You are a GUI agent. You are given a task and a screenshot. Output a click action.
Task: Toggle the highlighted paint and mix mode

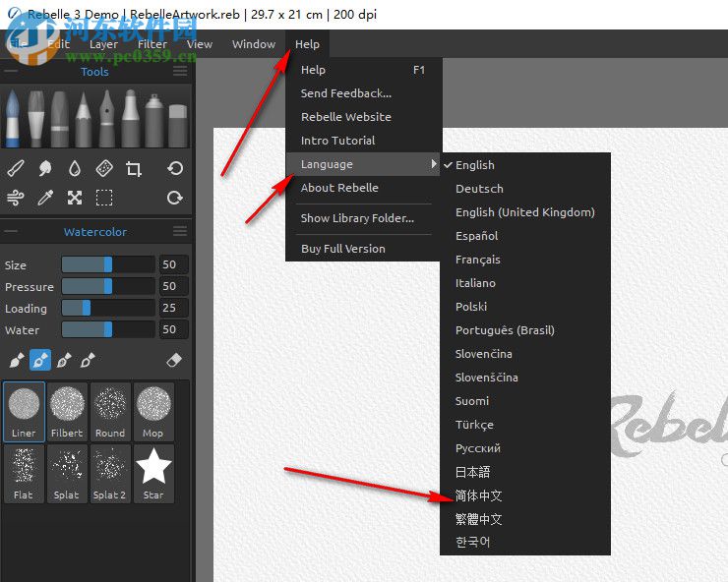40,360
